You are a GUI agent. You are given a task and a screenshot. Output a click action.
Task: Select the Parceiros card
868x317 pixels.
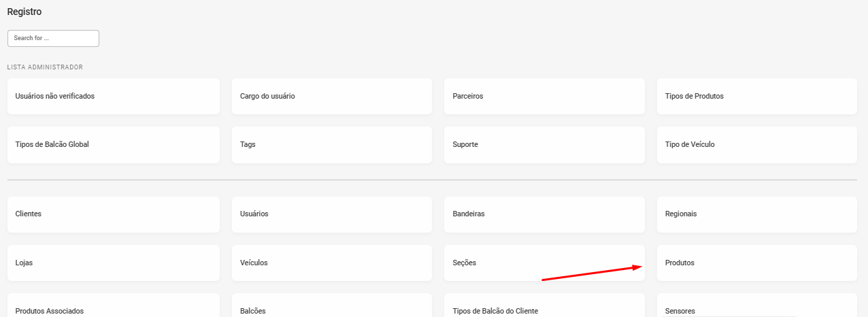coord(544,96)
